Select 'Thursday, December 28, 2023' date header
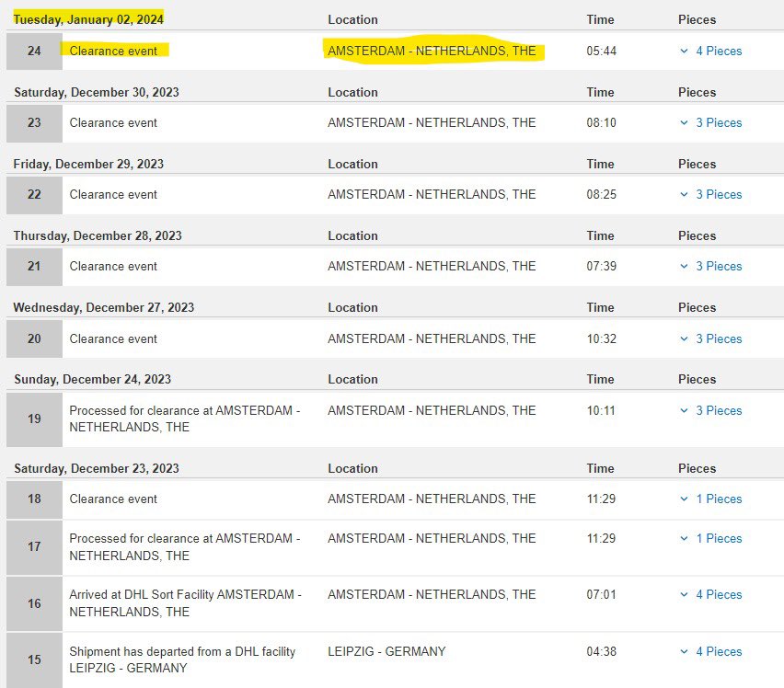The width and height of the screenshot is (784, 688). 98,235
